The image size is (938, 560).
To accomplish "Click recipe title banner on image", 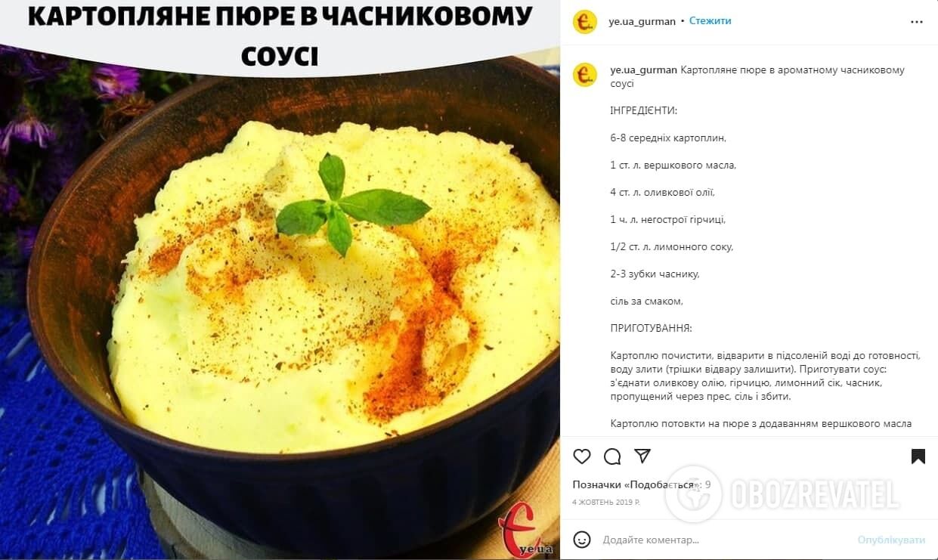I will click(280, 34).
